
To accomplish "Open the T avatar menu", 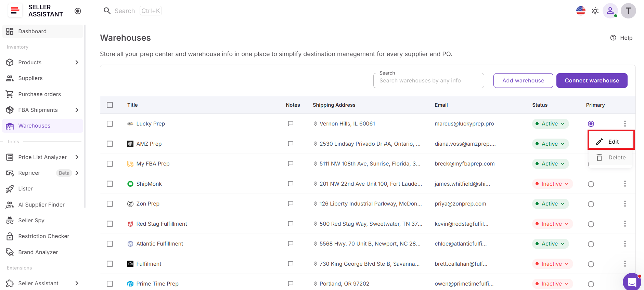I will pyautogui.click(x=628, y=11).
